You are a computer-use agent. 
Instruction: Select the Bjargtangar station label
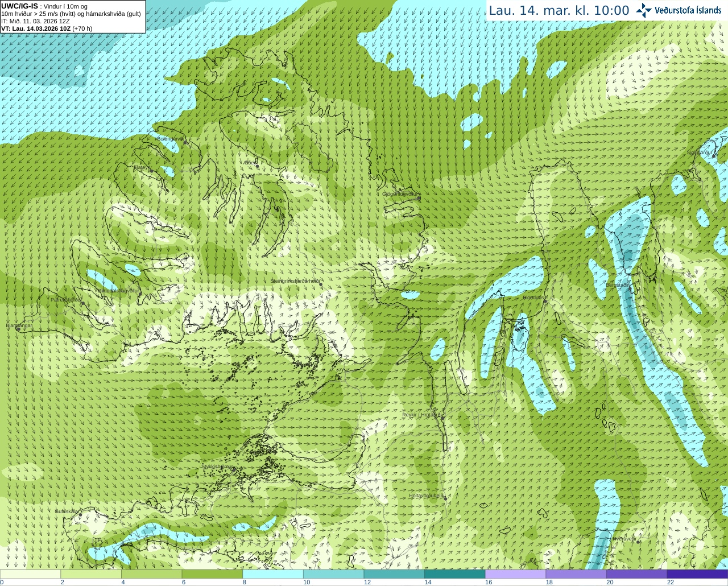pos(19,325)
